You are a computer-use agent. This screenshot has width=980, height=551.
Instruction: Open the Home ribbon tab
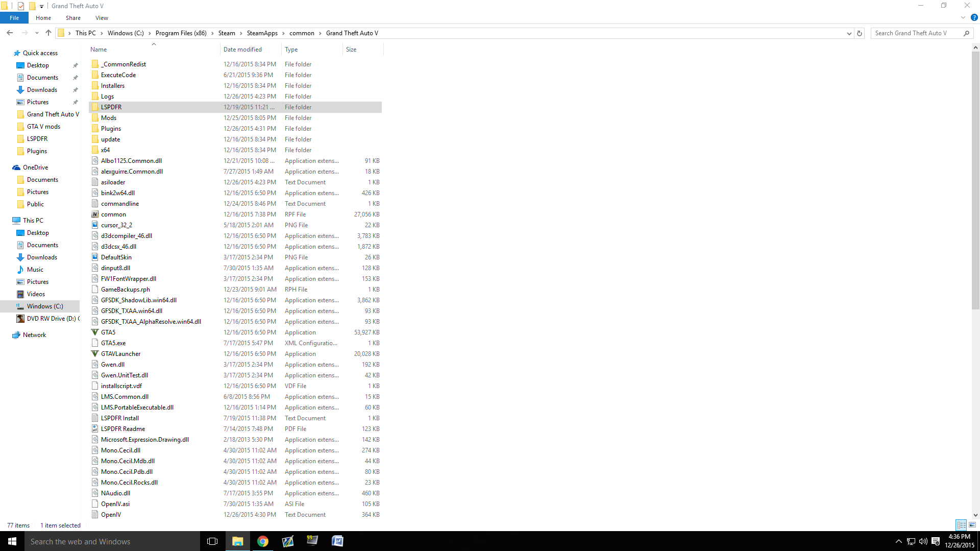point(43,18)
